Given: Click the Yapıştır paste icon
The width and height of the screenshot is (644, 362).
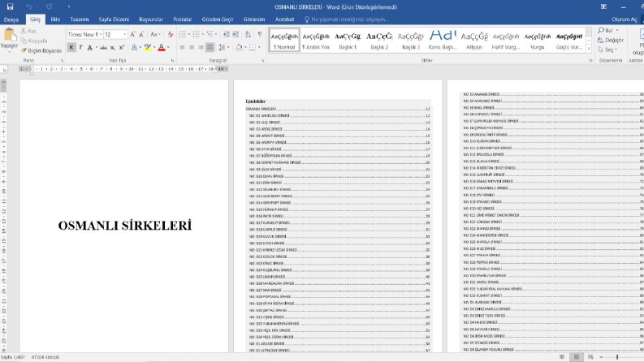Looking at the screenshot, I should coord(9,35).
